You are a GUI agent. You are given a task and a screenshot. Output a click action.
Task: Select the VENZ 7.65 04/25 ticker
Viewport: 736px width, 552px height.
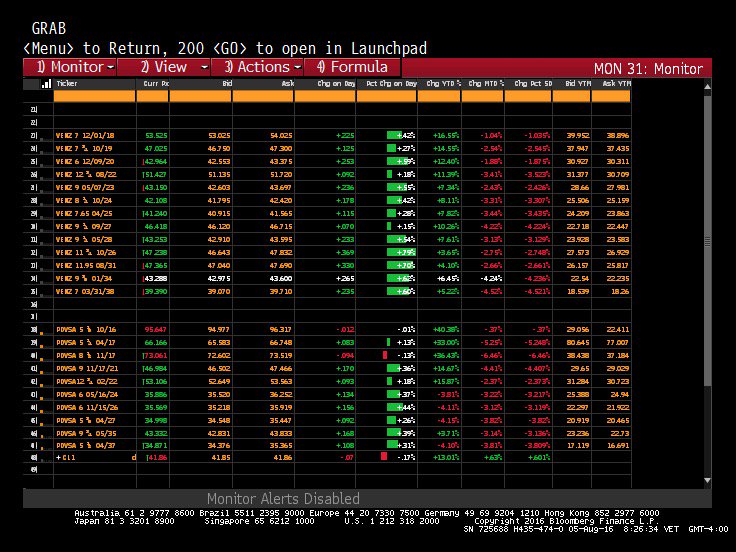pos(84,214)
